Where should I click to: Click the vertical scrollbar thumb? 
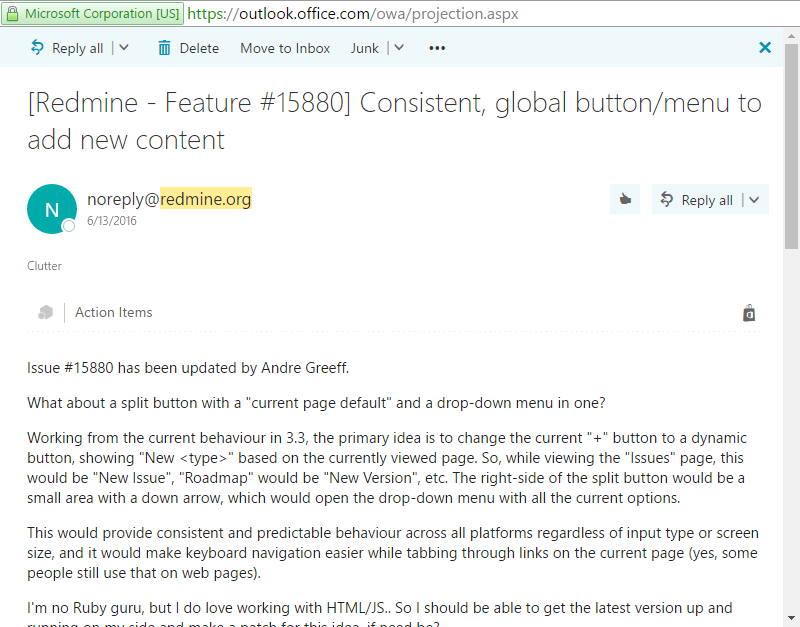(791, 146)
